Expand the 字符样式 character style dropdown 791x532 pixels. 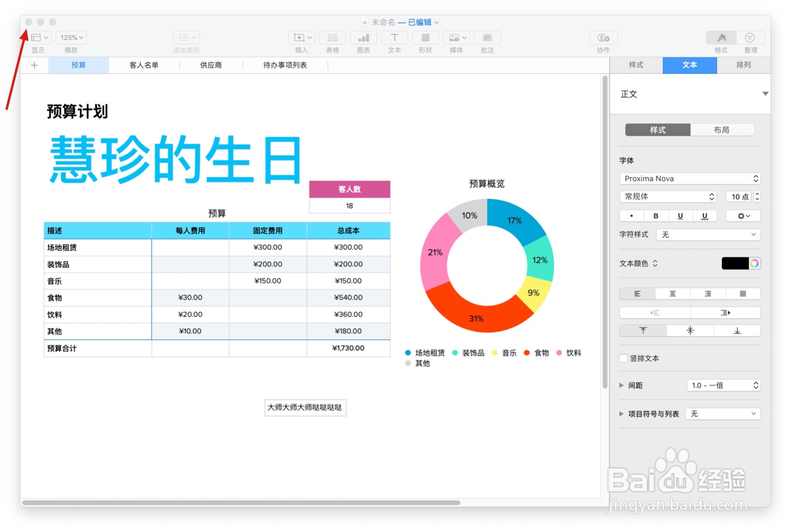tap(708, 234)
